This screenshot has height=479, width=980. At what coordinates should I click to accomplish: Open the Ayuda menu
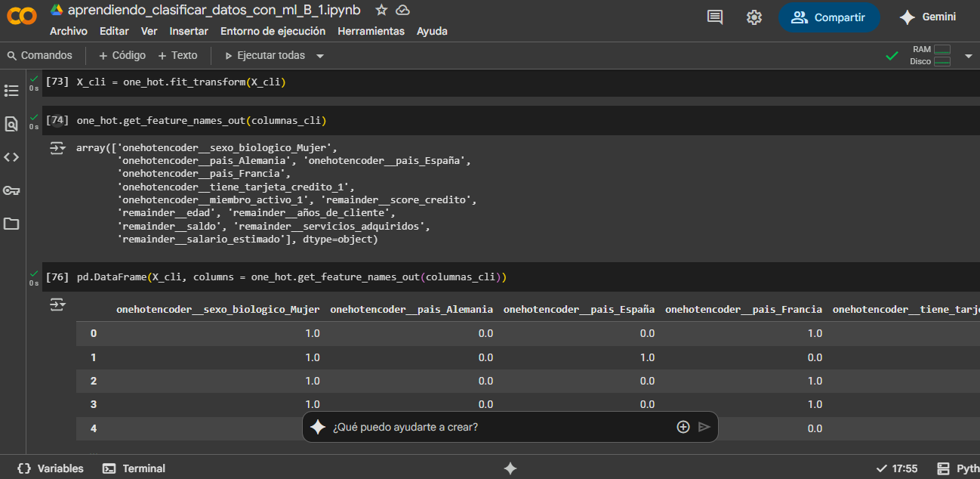(432, 31)
